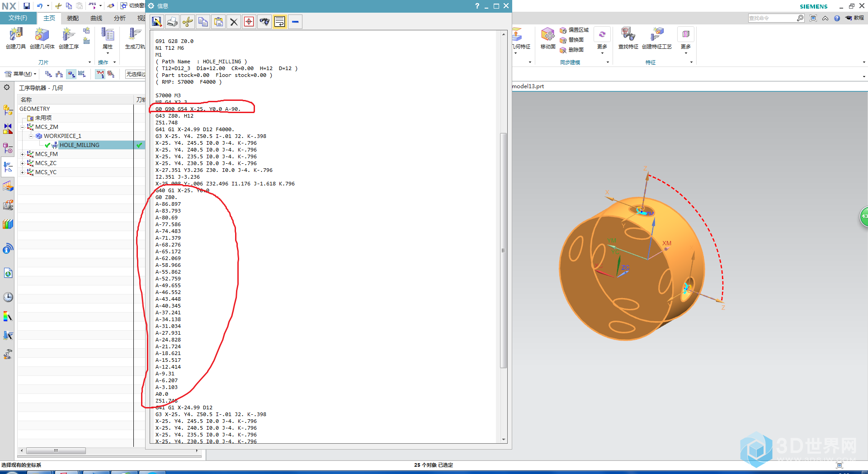Click the 名称 column header
The height and width of the screenshot is (474, 868).
(75, 100)
